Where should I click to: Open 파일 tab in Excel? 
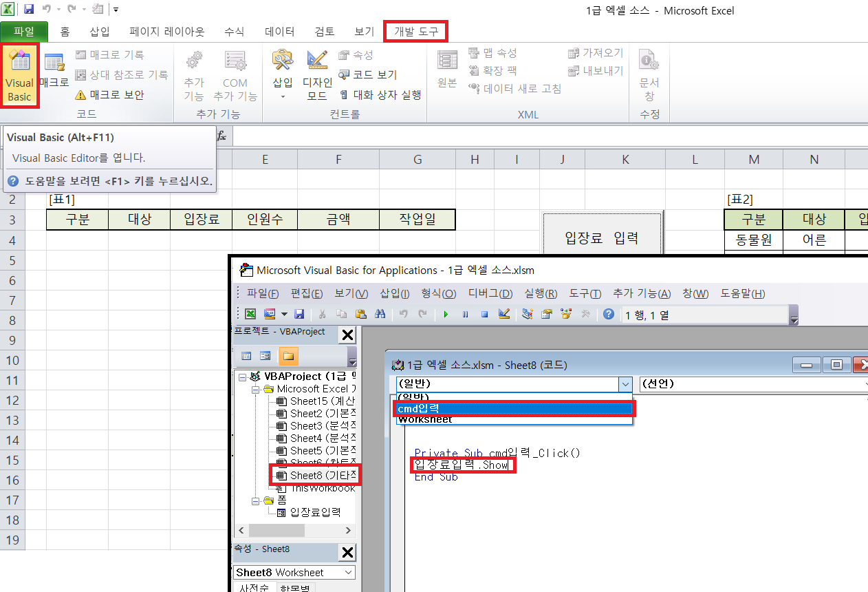24,32
